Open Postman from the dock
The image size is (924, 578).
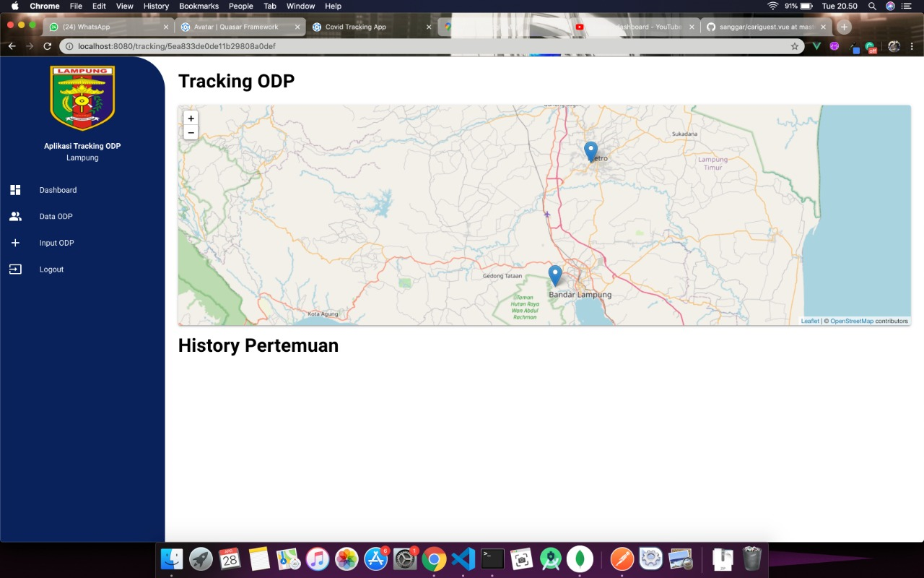click(x=622, y=558)
